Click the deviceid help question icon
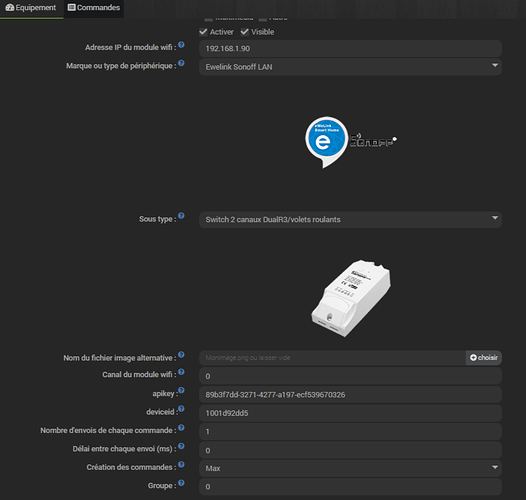The width and height of the screenshot is (526, 500). click(x=181, y=409)
